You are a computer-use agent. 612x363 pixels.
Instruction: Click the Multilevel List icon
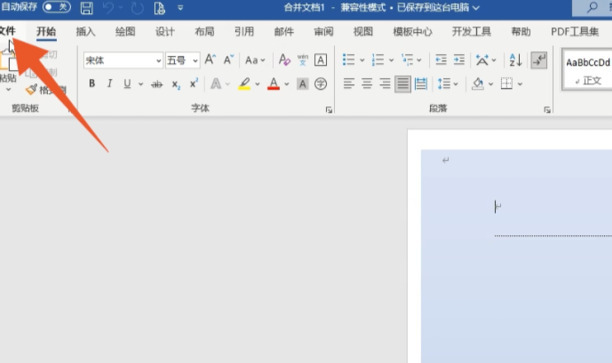[x=407, y=60]
